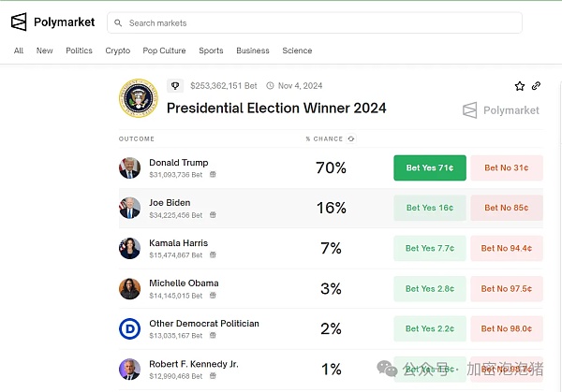The image size is (562, 392).
Task: Copy the market link icon
Action: (537, 86)
